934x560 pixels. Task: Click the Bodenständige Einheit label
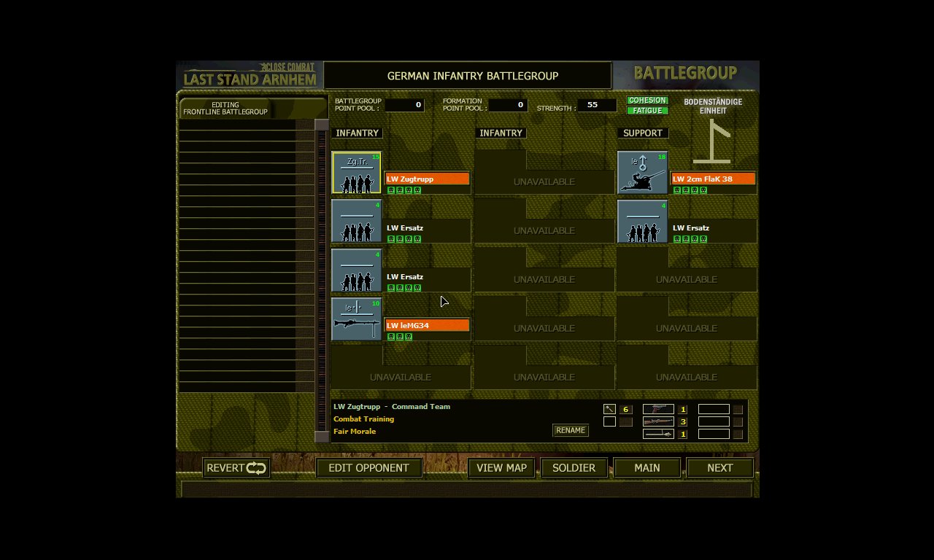713,106
